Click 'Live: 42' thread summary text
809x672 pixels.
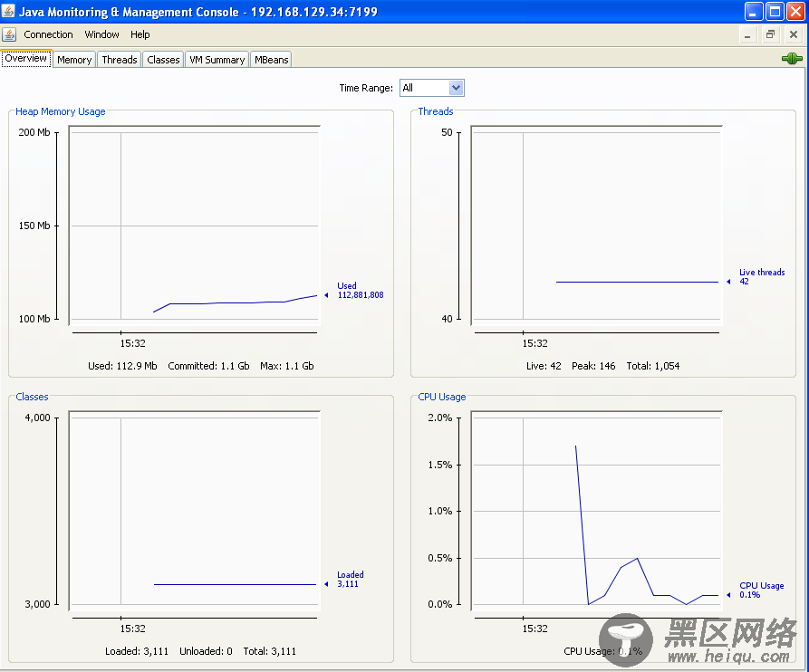(544, 366)
